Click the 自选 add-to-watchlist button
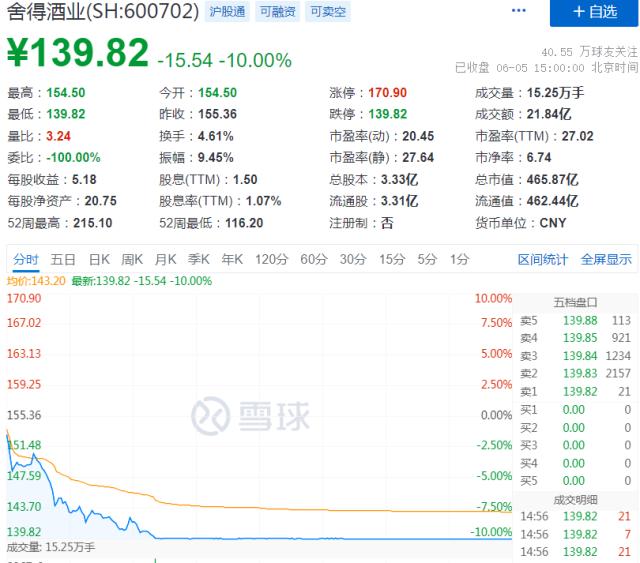Viewport: 640px width, 563px height. pyautogui.click(x=594, y=12)
